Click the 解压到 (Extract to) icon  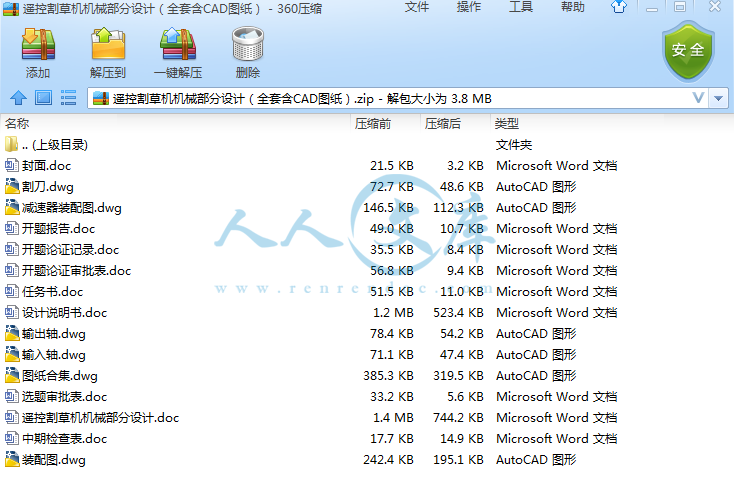tap(108, 44)
